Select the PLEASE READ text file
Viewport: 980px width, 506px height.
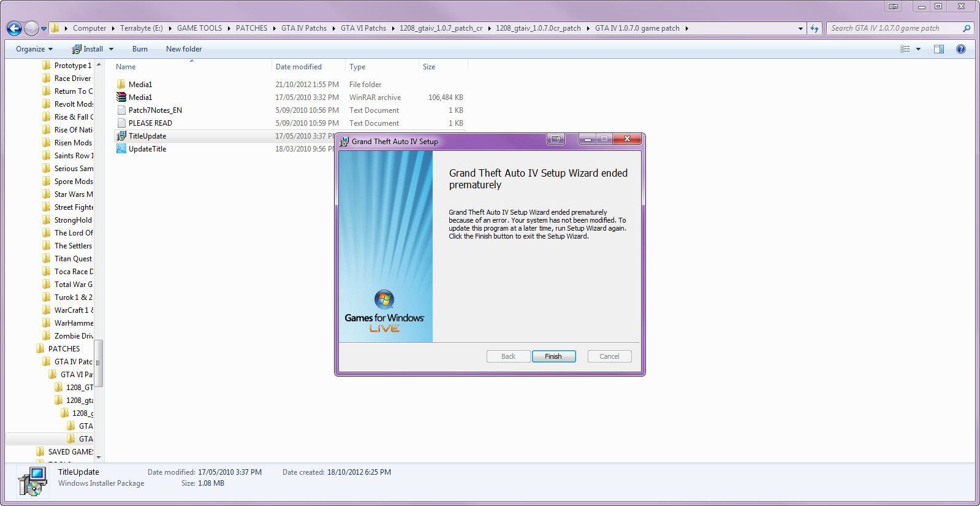150,123
